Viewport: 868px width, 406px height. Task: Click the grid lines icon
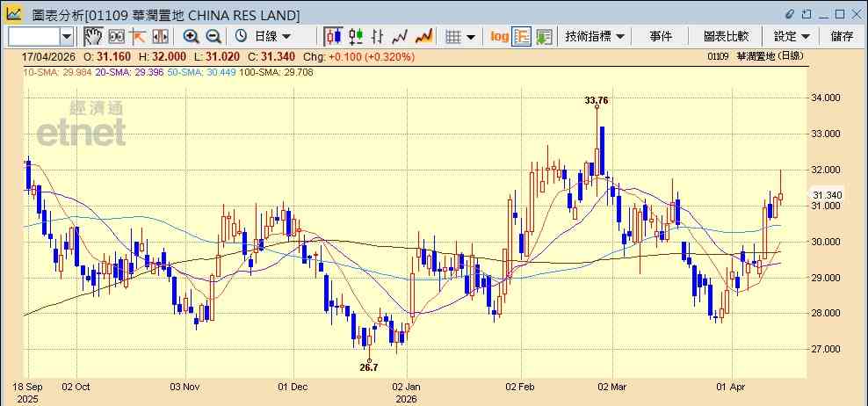pos(453,37)
